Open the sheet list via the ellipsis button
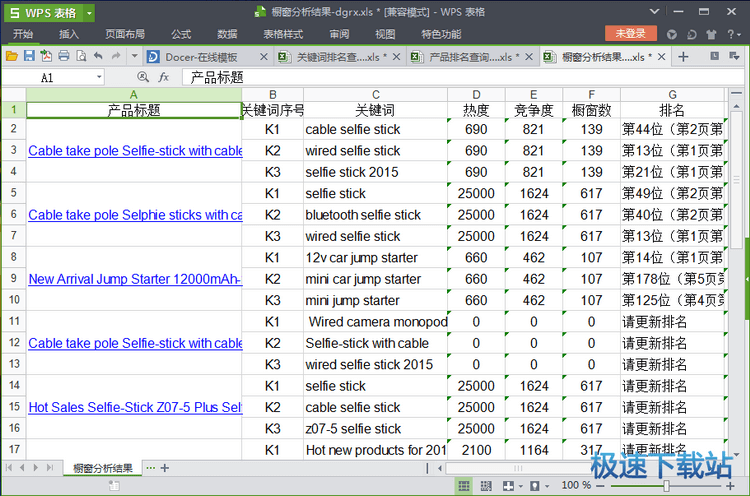Screen dimensions: 750x496 point(150,468)
